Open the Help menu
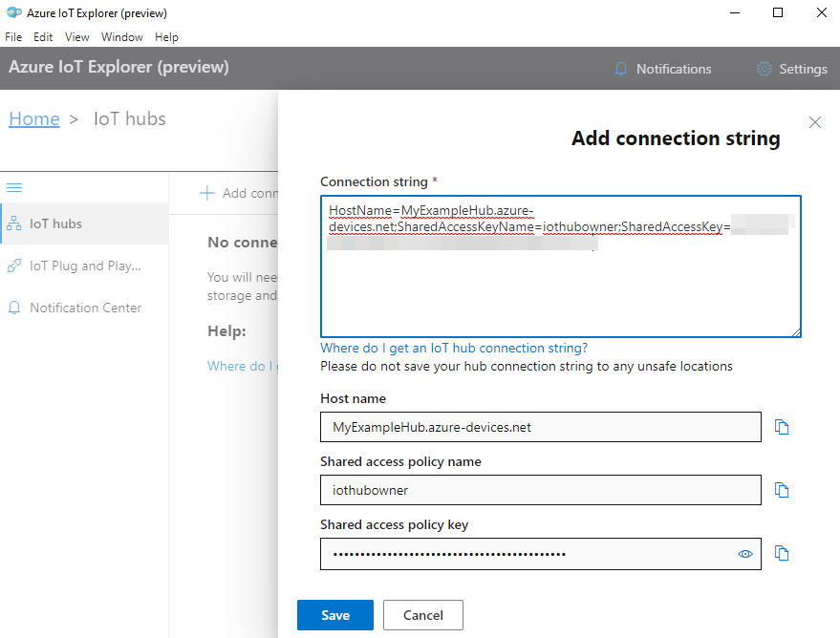Image resolution: width=840 pixels, height=638 pixels. pyautogui.click(x=166, y=36)
